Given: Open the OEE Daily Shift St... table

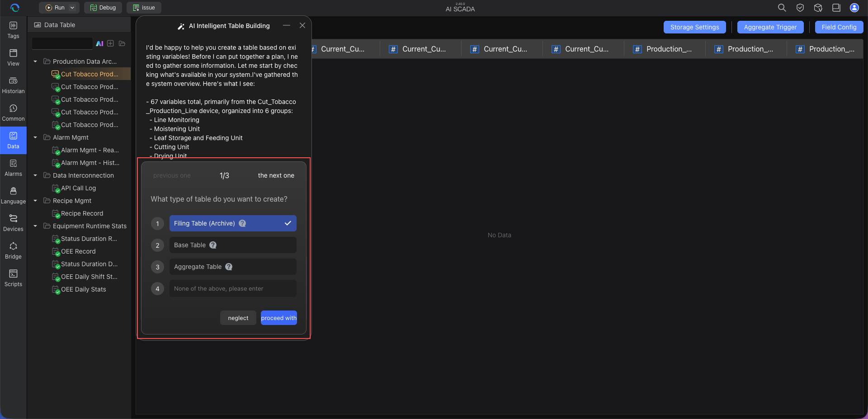Looking at the screenshot, I should [84, 277].
